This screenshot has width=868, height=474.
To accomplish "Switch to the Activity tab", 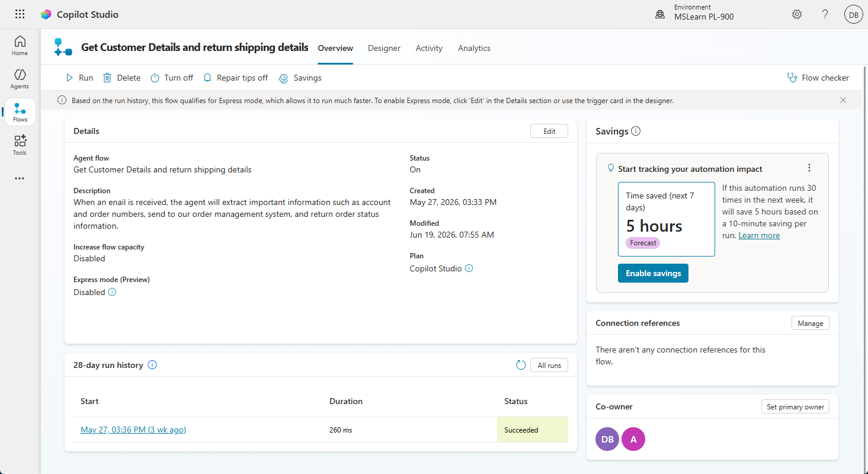I will (429, 48).
